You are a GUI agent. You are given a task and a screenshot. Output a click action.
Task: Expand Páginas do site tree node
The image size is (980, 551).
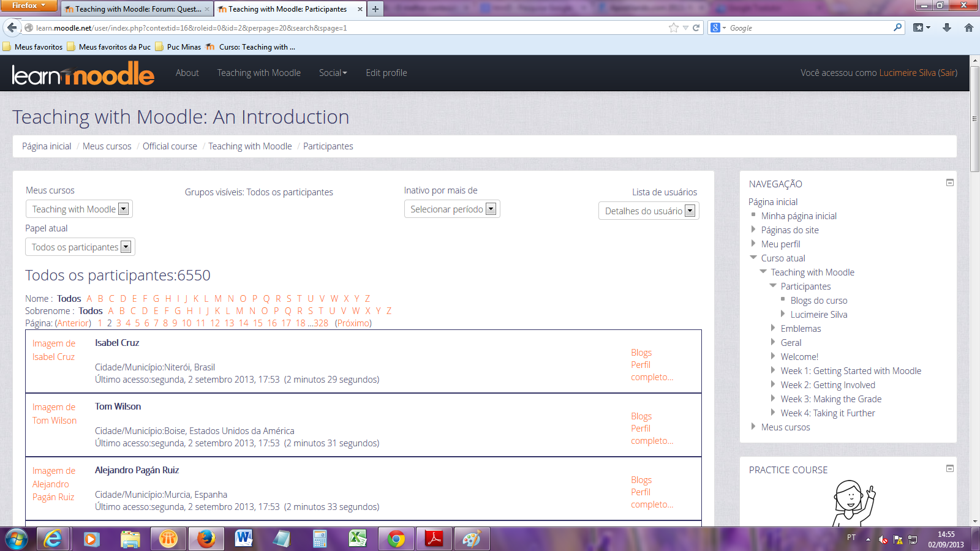pos(753,230)
